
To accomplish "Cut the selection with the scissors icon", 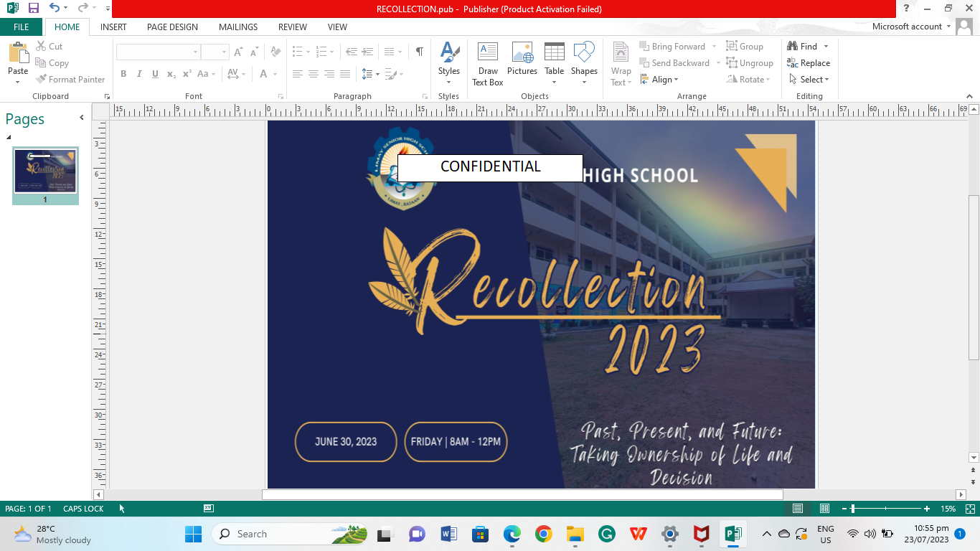I will [49, 47].
